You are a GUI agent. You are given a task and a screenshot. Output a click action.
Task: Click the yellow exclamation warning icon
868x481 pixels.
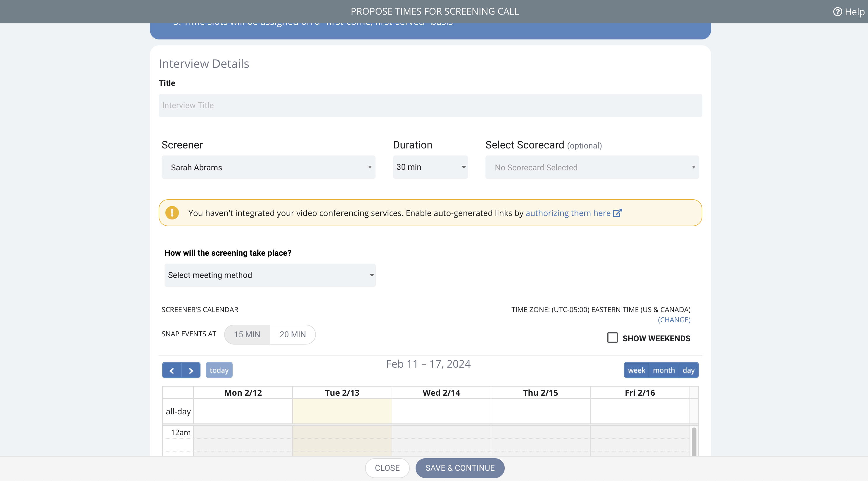172,213
